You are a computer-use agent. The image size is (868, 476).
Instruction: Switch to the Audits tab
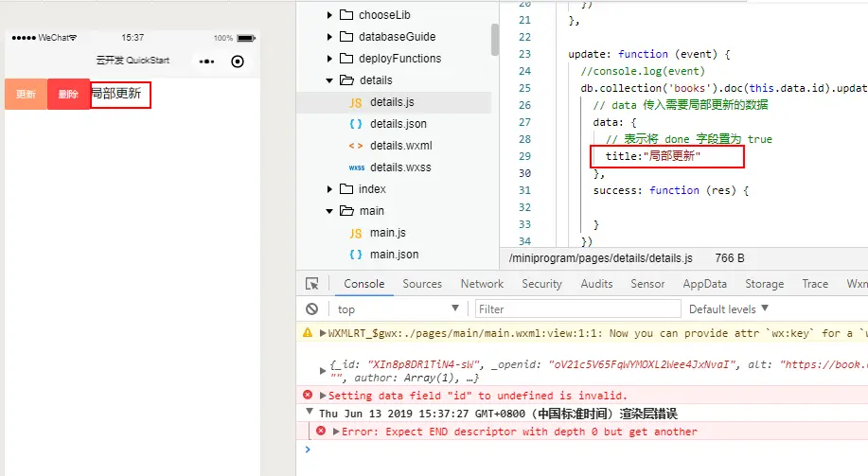[x=596, y=283]
